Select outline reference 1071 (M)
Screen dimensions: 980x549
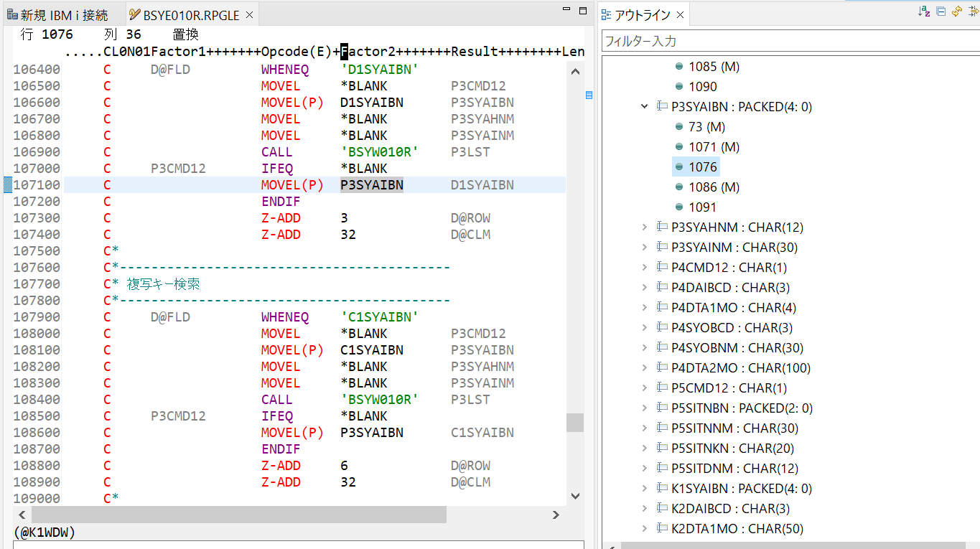click(x=714, y=146)
